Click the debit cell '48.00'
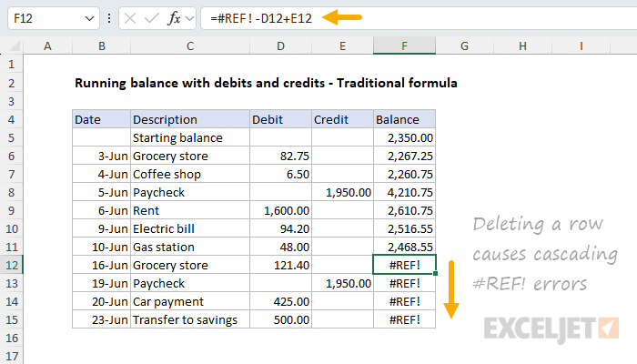Screen dimensions: 637x364 [280, 247]
